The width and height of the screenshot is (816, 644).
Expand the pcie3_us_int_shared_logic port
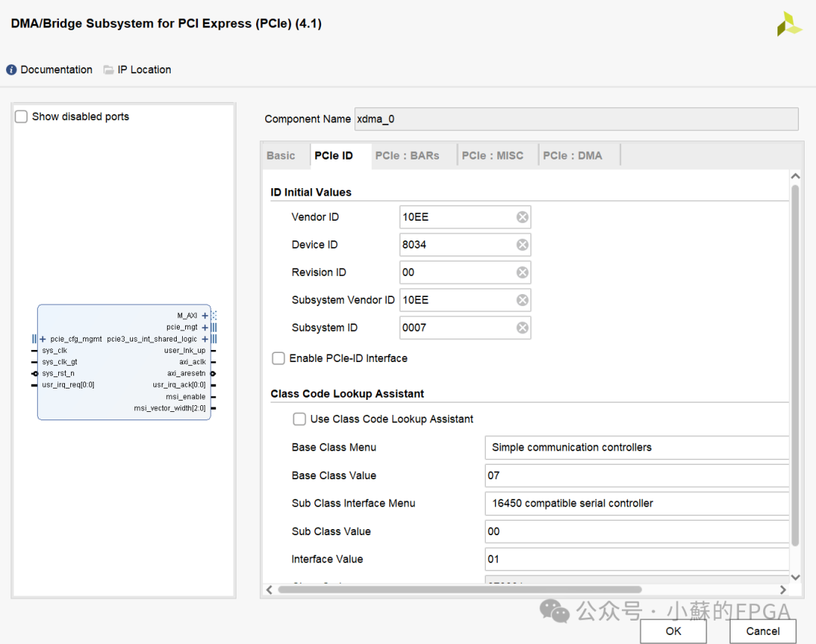point(205,339)
